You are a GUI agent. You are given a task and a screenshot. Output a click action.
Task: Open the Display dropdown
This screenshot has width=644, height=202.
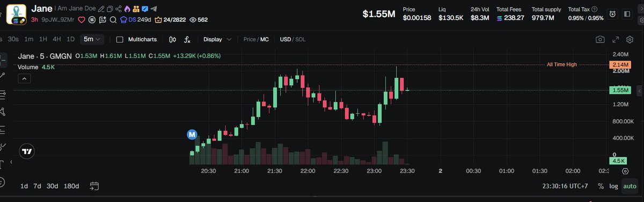[x=217, y=39]
